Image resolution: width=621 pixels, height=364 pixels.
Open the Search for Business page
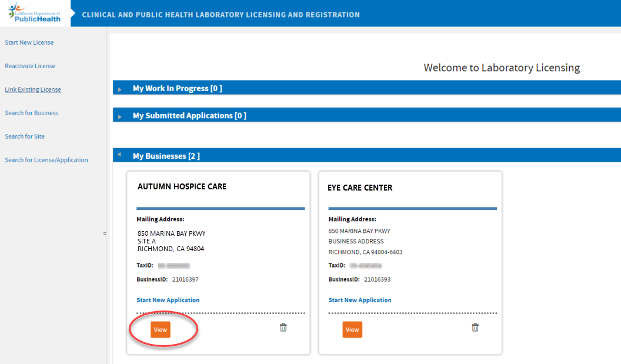[x=32, y=113]
